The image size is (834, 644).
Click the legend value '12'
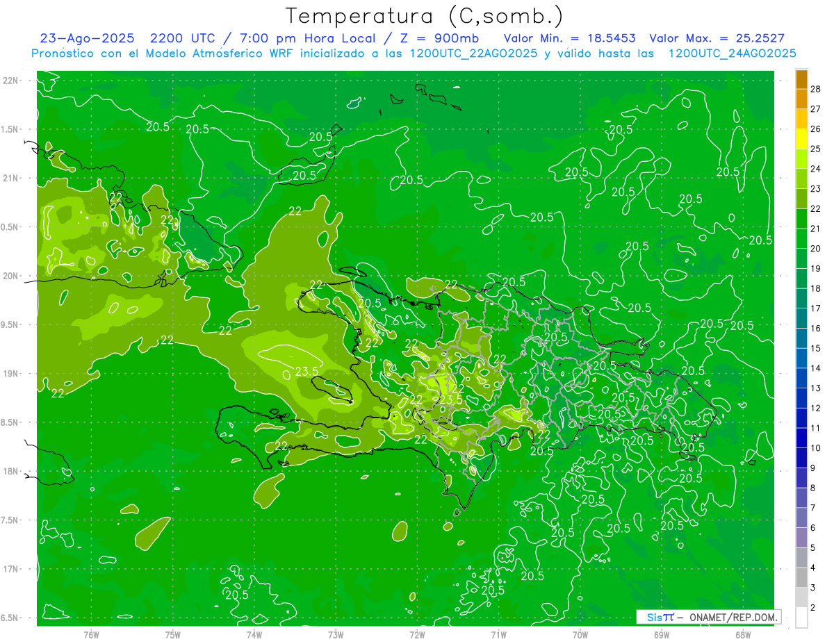(816, 408)
